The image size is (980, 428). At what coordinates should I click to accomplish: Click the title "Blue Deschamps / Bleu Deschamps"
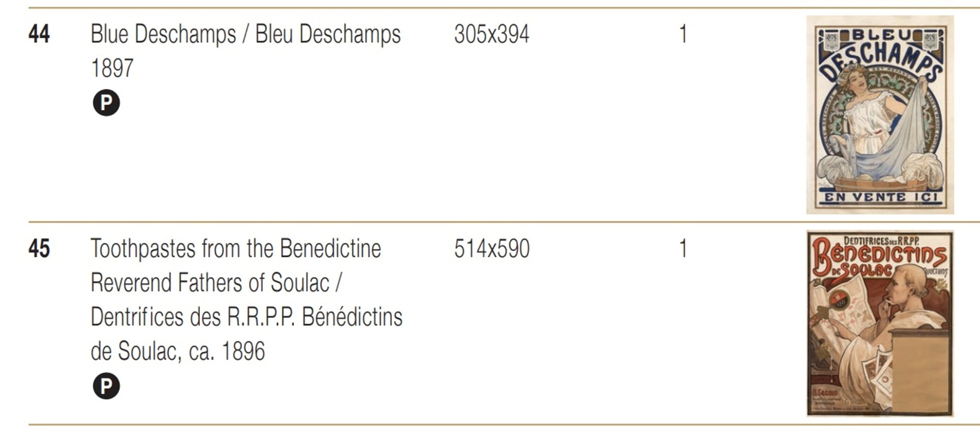[246, 35]
